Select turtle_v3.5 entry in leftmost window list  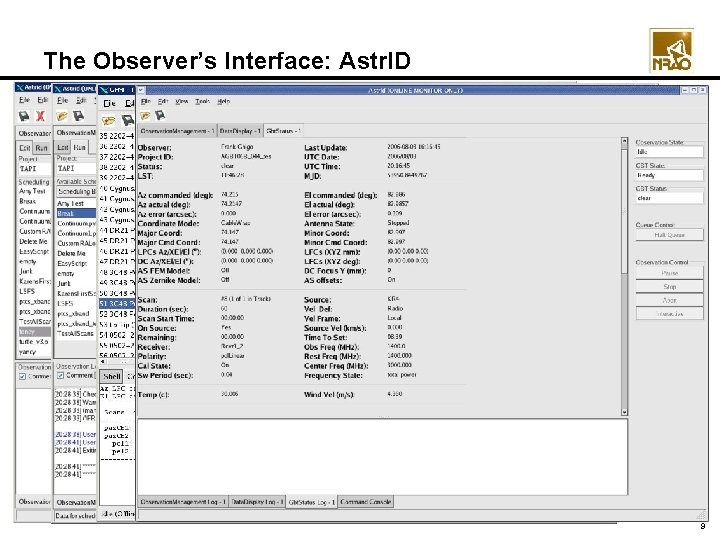pos(34,342)
